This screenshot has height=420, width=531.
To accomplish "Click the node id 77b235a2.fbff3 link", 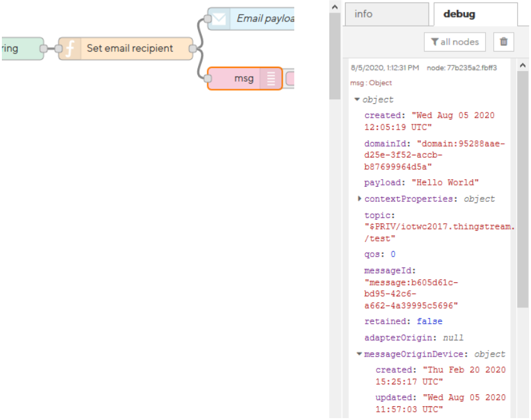I will [462, 68].
